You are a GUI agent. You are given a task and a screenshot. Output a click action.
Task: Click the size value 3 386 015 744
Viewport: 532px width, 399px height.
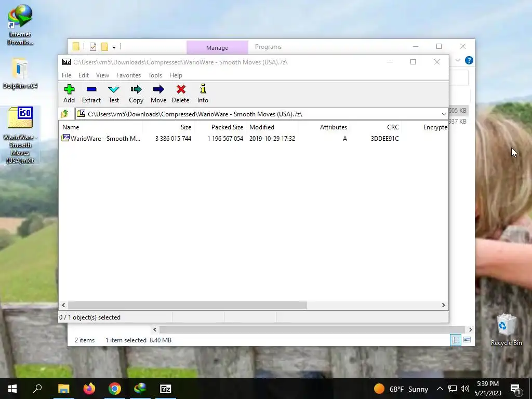174,138
